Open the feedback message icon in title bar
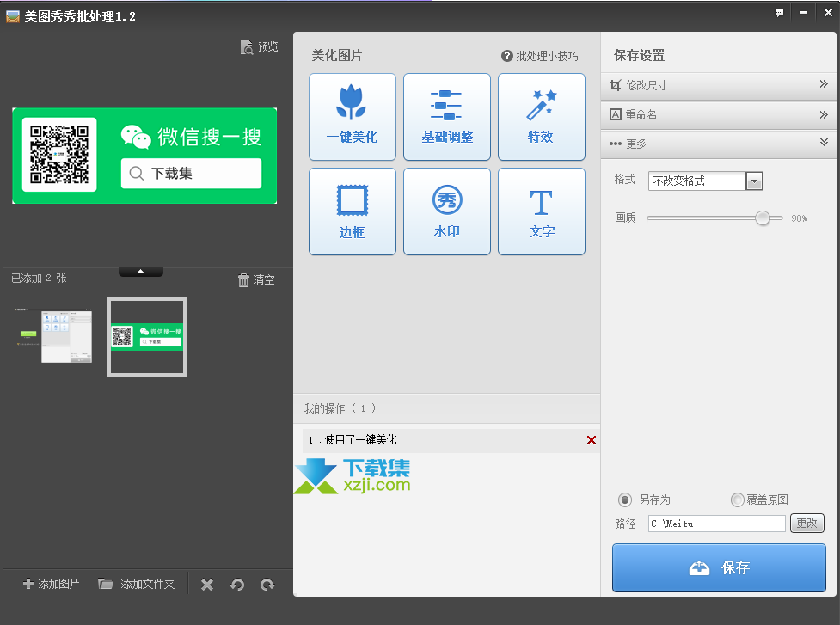The width and height of the screenshot is (840, 625). 779,13
